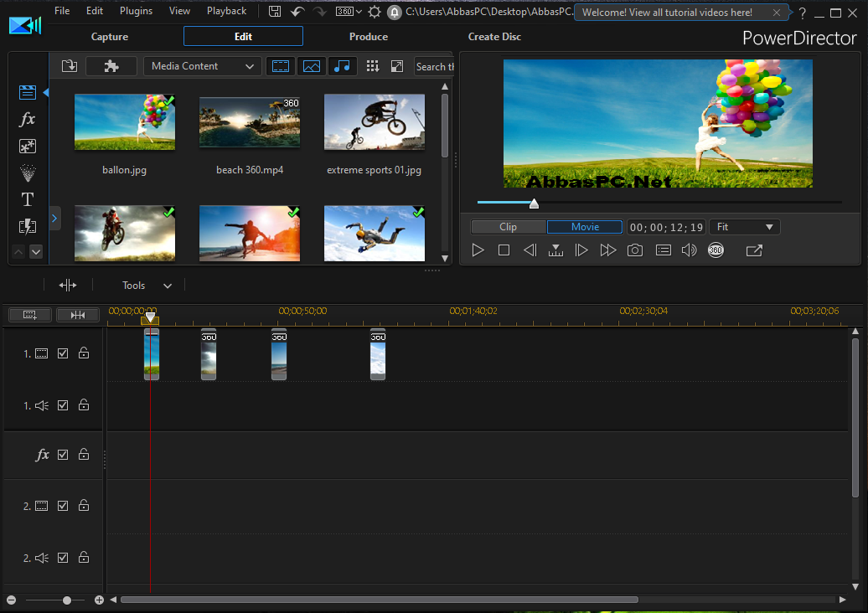
Task: Open the Effect Room (fx) in sidebar
Action: point(27,119)
